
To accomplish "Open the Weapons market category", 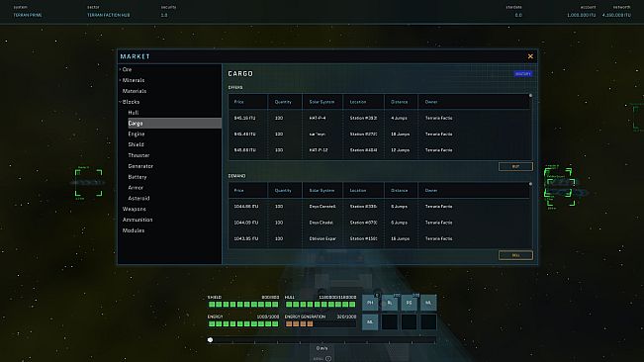I will click(x=134, y=209).
